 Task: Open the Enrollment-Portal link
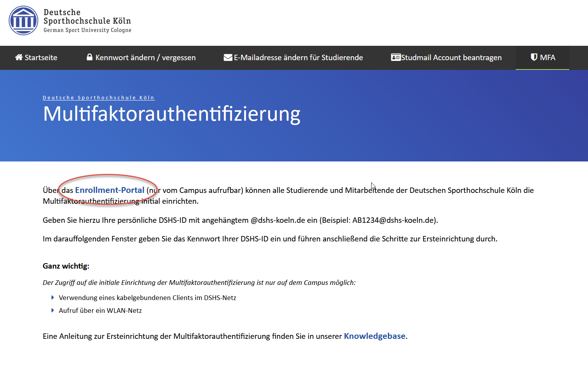click(x=110, y=190)
